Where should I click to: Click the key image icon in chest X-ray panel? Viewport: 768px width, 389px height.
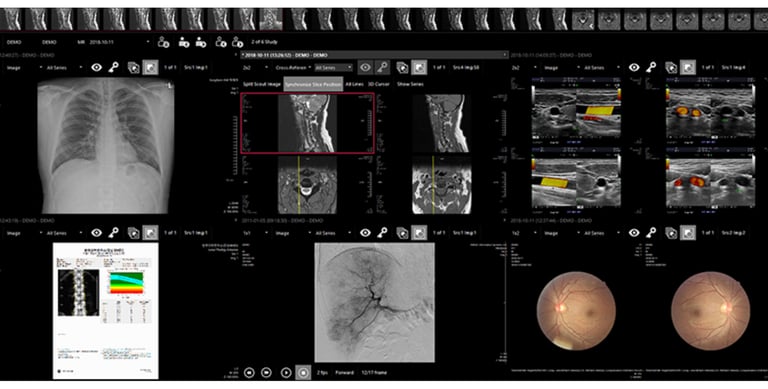(113, 67)
